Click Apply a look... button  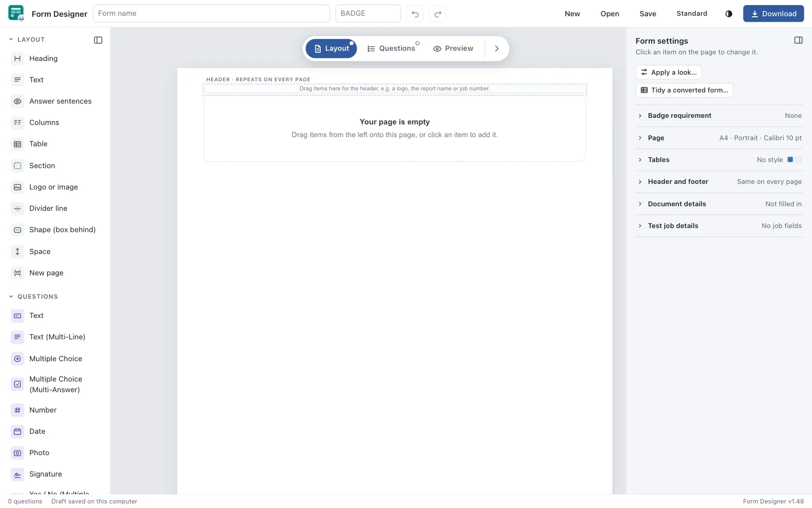668,72
